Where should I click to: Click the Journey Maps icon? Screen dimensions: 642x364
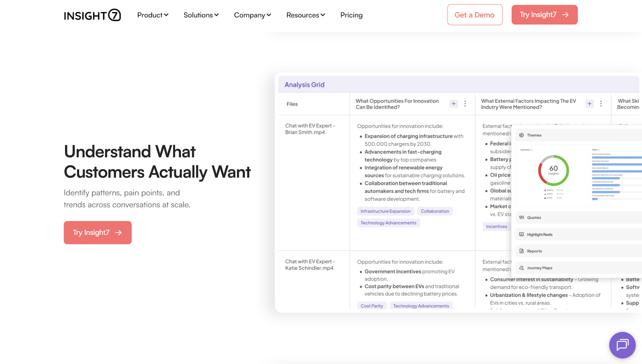click(x=522, y=268)
